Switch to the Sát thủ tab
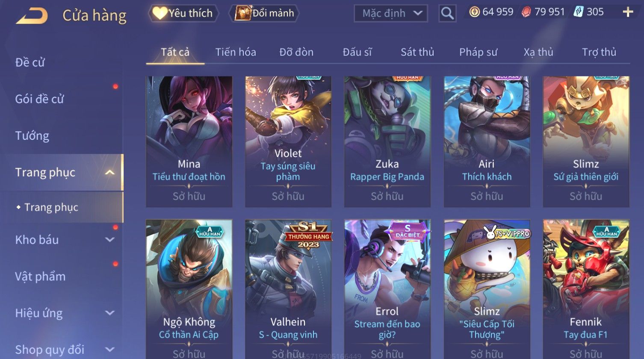 click(x=417, y=52)
